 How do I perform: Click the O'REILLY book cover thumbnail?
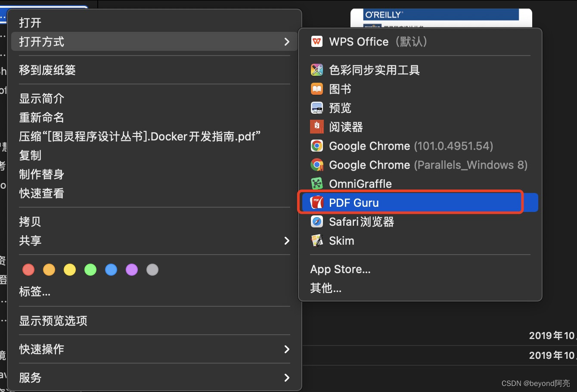[x=441, y=18]
